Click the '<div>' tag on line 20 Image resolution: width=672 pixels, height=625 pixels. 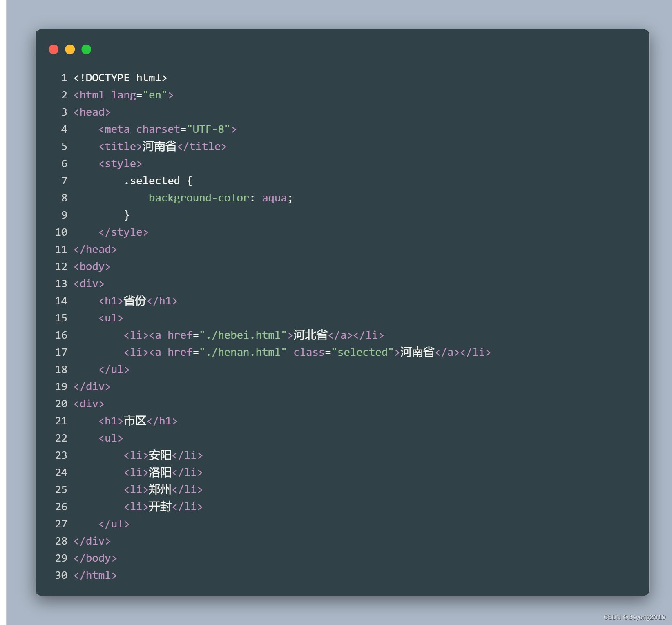click(x=89, y=404)
